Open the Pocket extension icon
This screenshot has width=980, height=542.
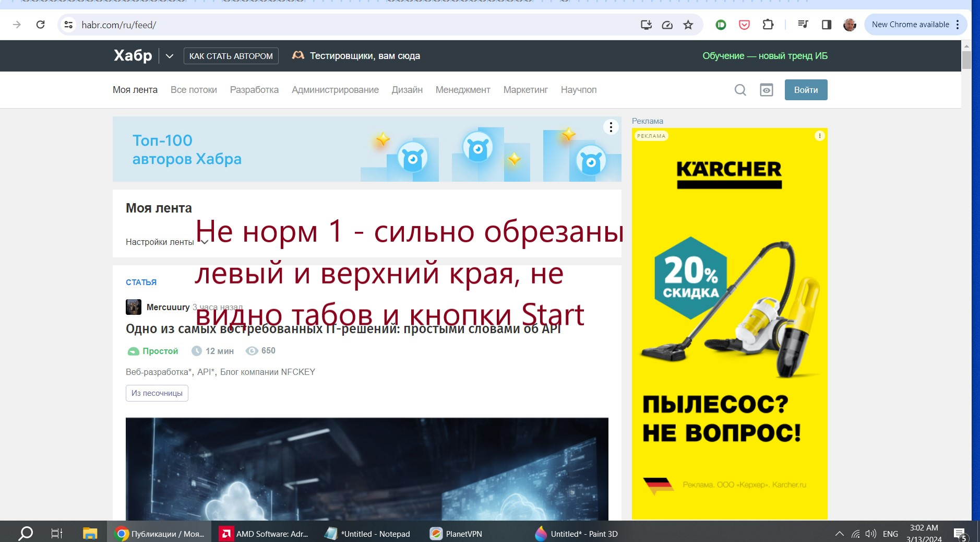[744, 25]
